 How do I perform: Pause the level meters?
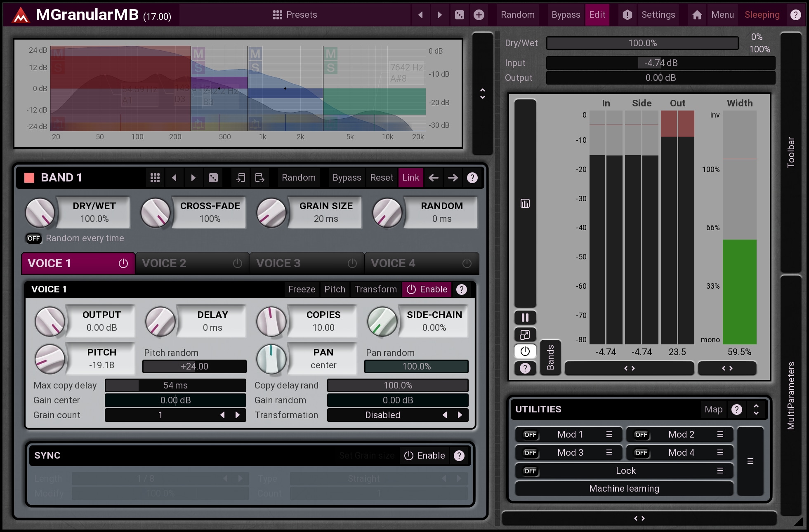tap(525, 317)
